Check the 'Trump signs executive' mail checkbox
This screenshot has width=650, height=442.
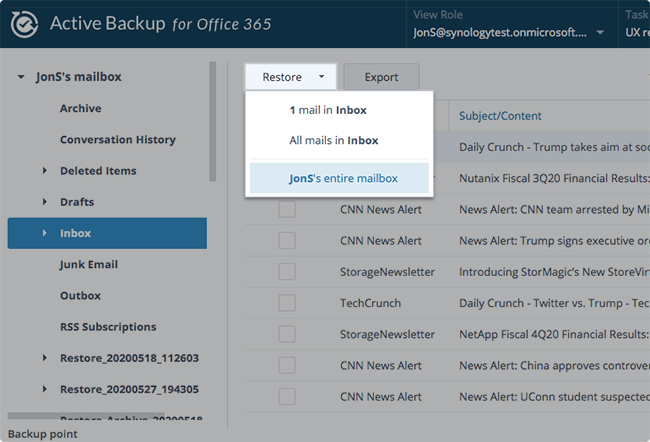pos(287,240)
